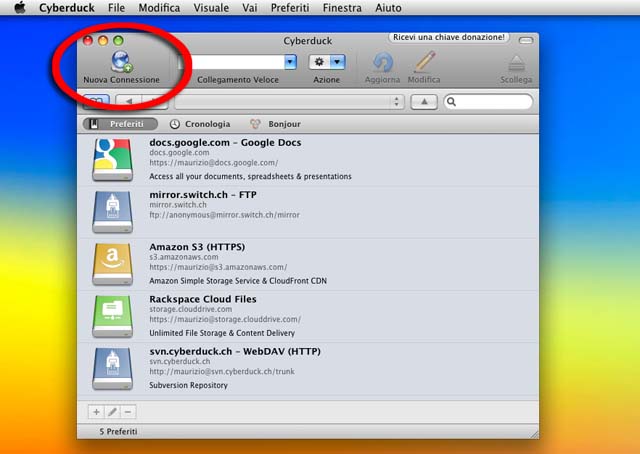Click the Rackspace Cloud Files drive icon
The height and width of the screenshot is (454, 640).
click(x=113, y=316)
